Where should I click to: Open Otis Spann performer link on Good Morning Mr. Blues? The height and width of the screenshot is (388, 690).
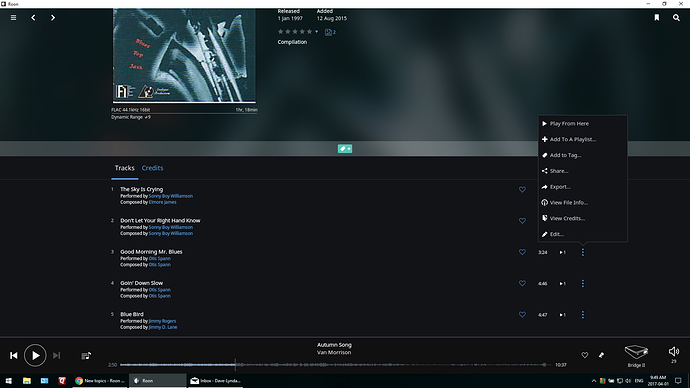pyautogui.click(x=159, y=259)
